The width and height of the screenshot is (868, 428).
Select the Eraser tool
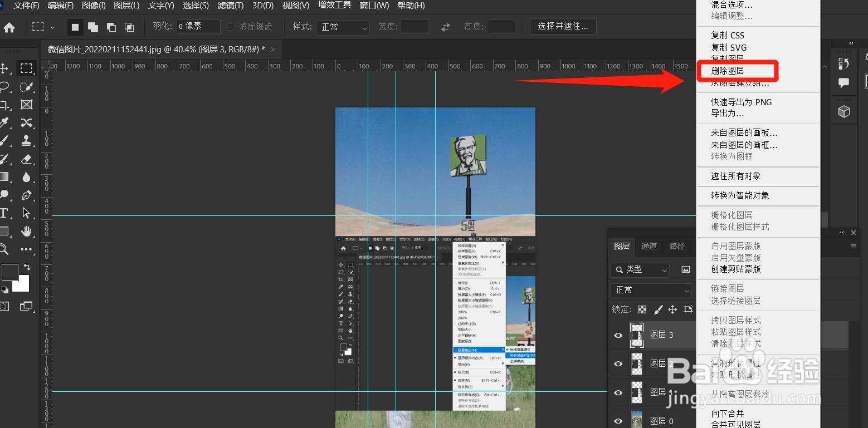point(26,159)
